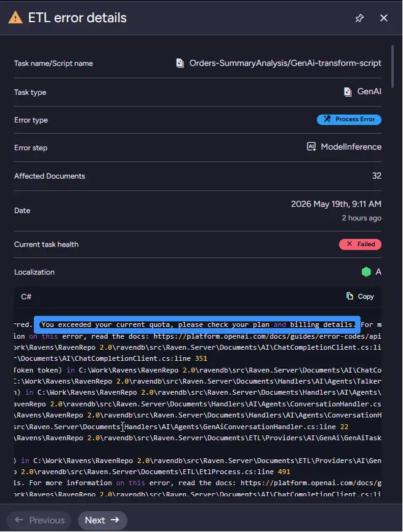The height and width of the screenshot is (532, 403).
Task: Click the Error step label
Action: 31,148
